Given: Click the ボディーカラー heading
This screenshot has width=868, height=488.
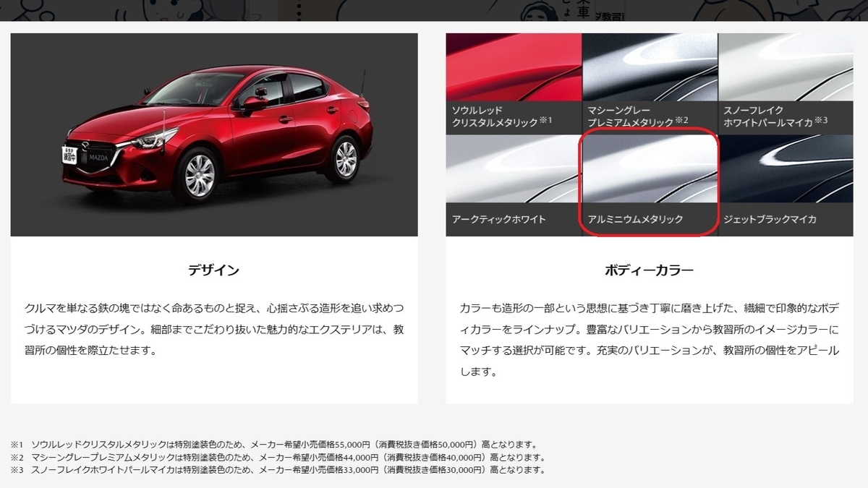Looking at the screenshot, I should [x=650, y=270].
